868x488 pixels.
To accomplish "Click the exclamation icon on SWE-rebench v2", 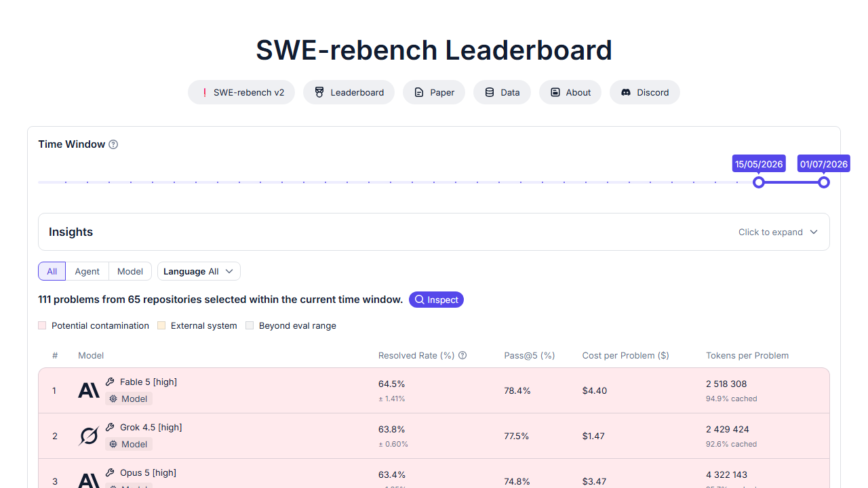I will (x=204, y=92).
